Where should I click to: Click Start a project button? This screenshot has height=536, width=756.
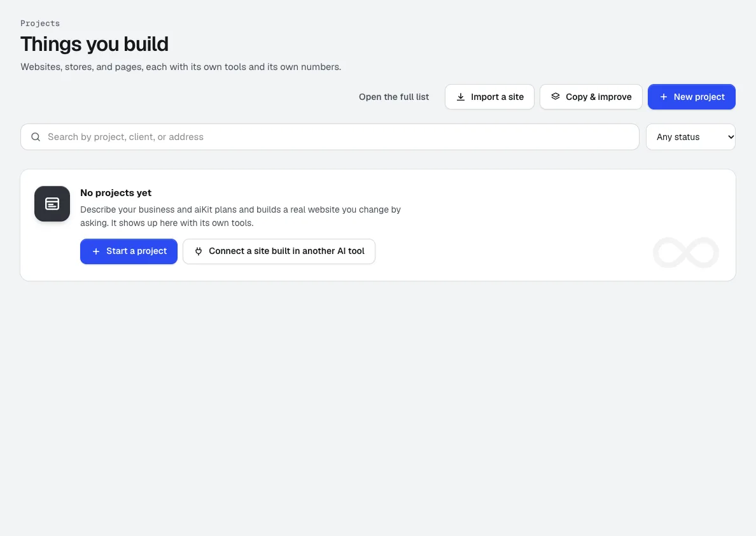point(129,251)
